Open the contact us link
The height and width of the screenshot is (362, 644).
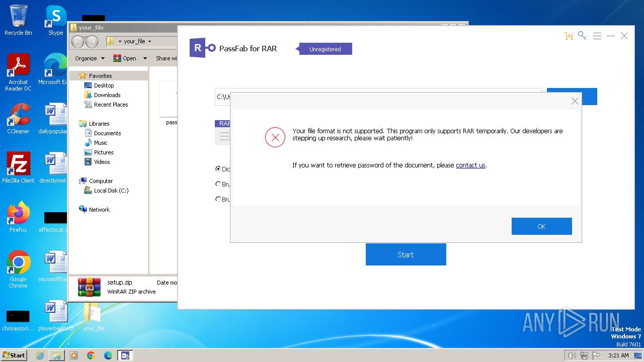[x=470, y=165]
